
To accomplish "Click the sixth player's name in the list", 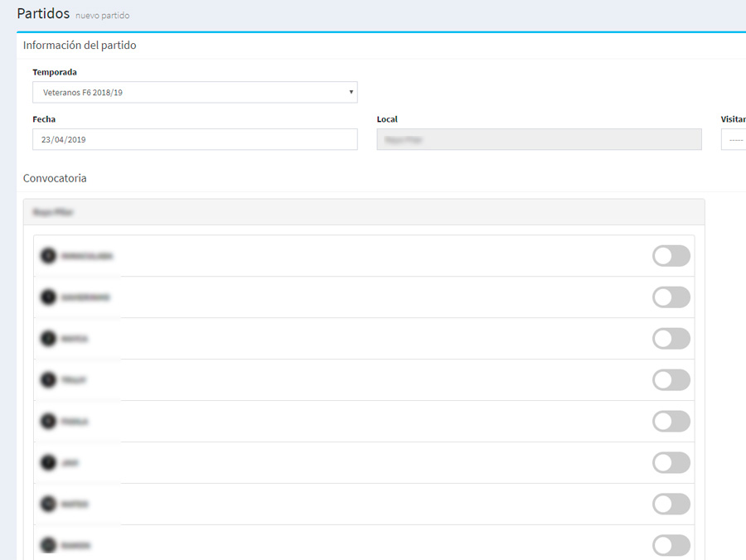I will point(70,463).
